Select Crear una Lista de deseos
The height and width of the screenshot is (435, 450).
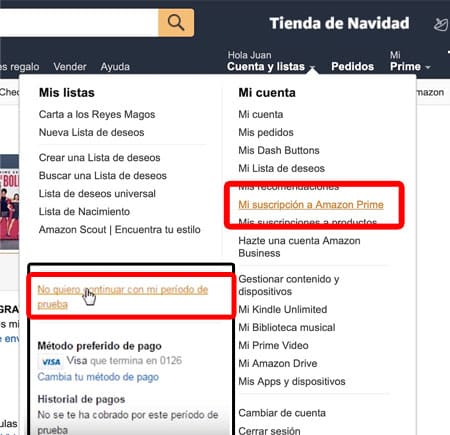[x=99, y=157]
